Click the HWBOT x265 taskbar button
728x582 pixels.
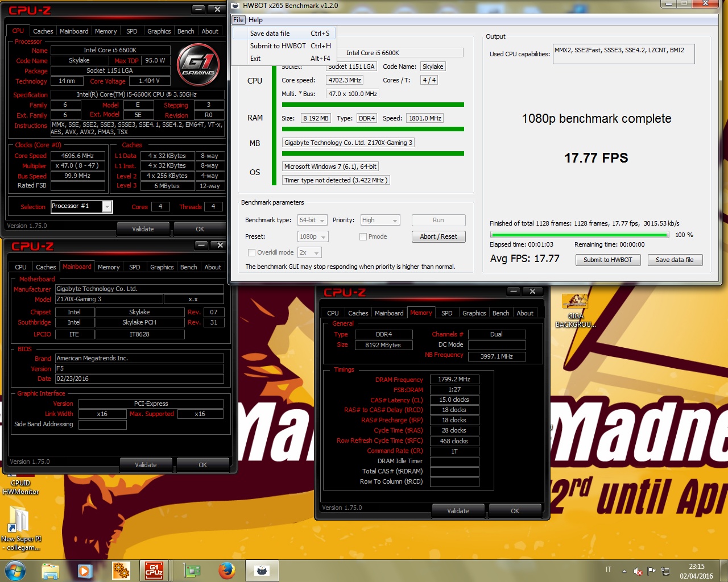[x=262, y=570]
